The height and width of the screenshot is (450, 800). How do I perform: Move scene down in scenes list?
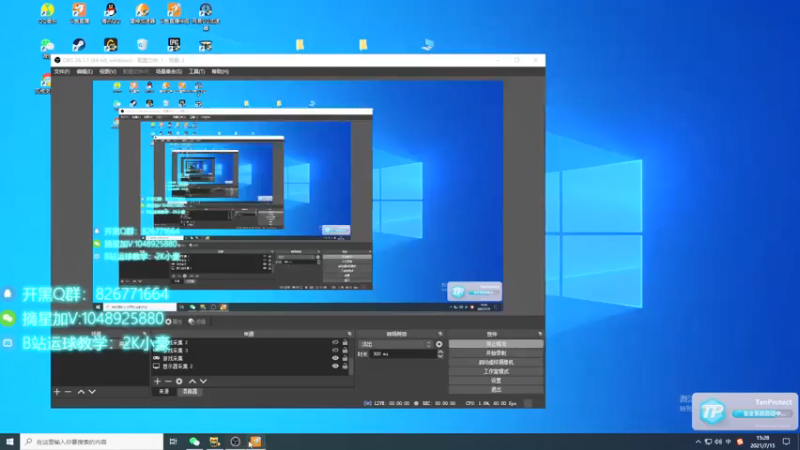(92, 392)
